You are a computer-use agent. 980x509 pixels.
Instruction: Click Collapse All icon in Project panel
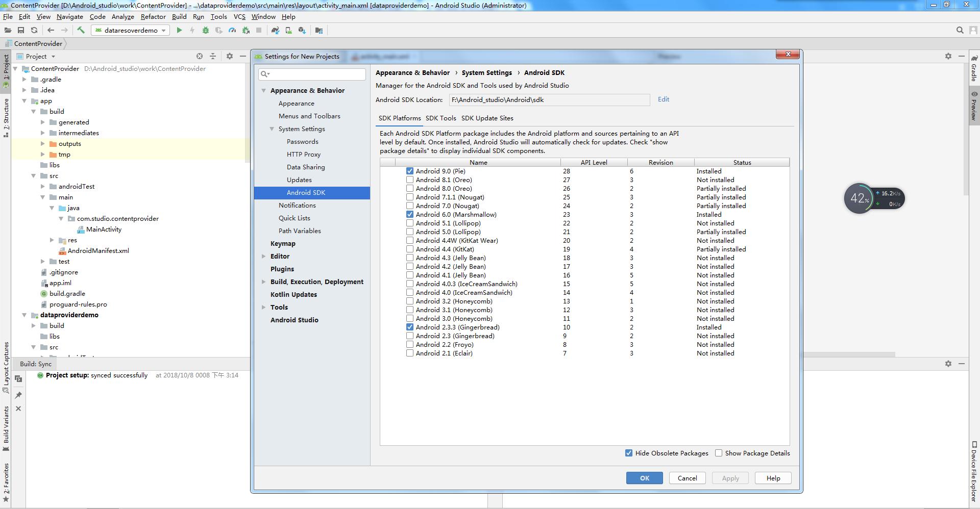(x=213, y=56)
